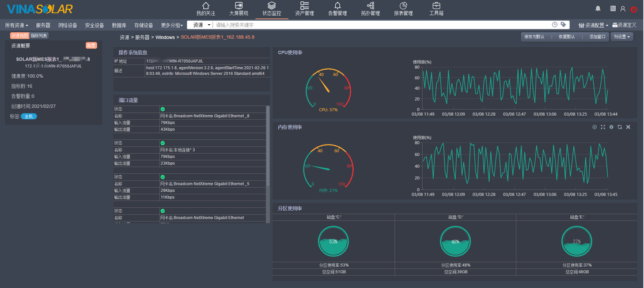Close the memory usage panel
This screenshot has height=288, width=644.
pos(628,127)
